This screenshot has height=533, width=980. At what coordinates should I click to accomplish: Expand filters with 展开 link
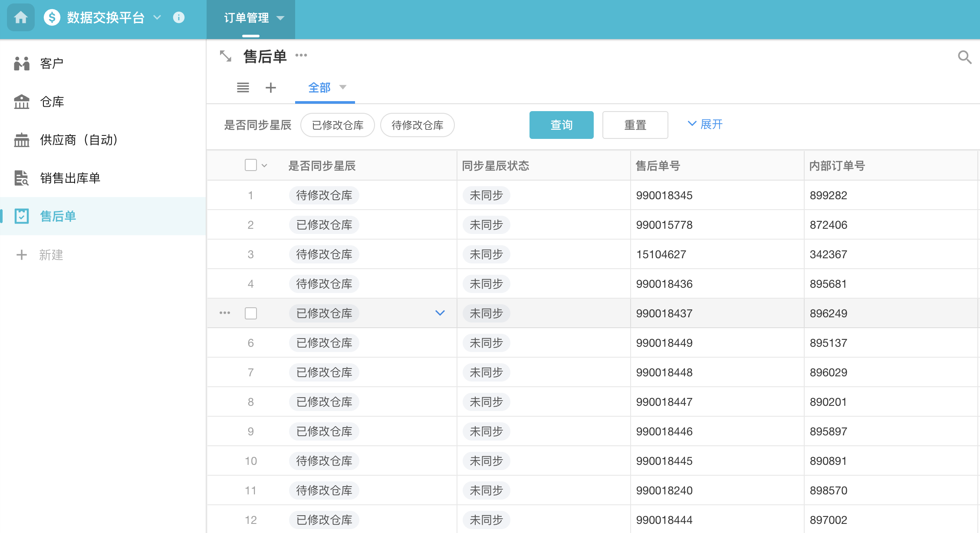pos(705,124)
